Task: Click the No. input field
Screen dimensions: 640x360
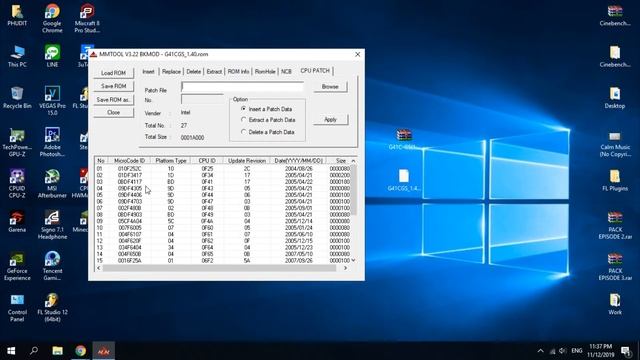Action: (202, 99)
